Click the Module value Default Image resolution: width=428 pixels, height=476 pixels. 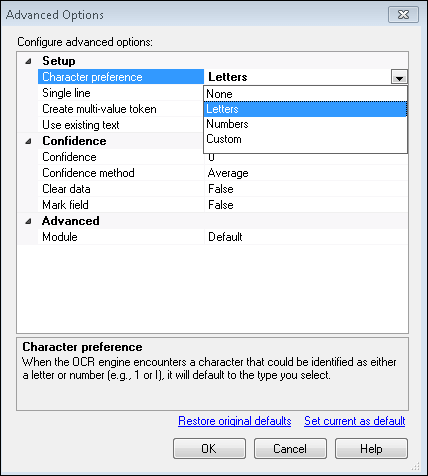225,237
